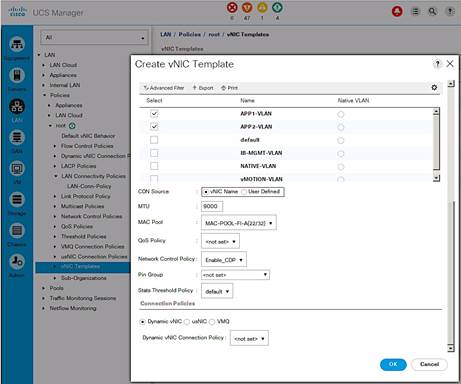Image resolution: width=461 pixels, height=384 pixels.
Task: Set NATIVE-VLAN as native VLAN radio
Action: tap(340, 167)
